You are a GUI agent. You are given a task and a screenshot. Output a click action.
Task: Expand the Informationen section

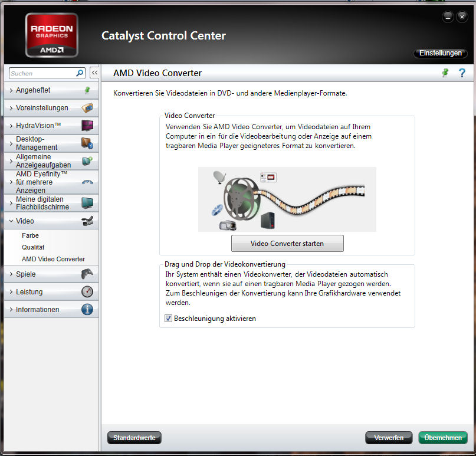pyautogui.click(x=51, y=309)
